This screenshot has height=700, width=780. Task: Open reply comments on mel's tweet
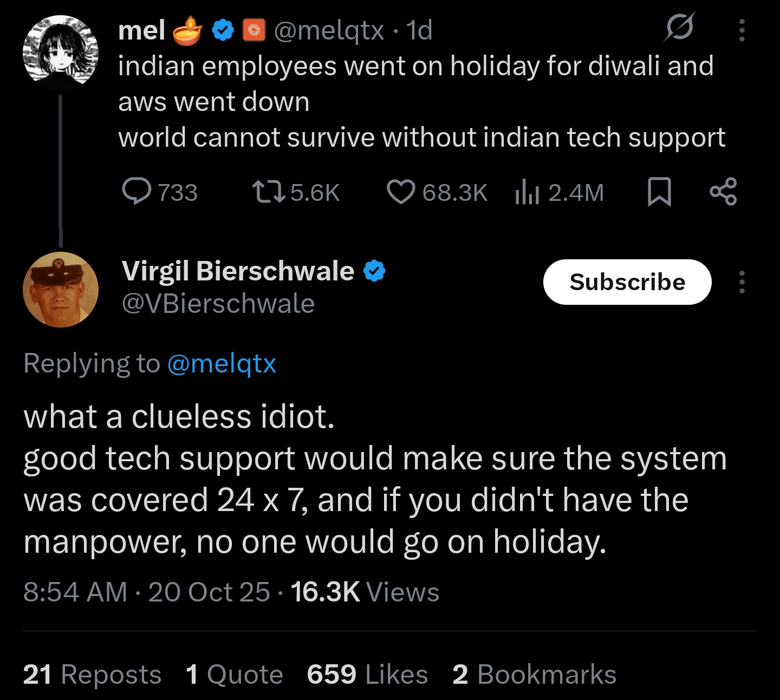pos(137,192)
